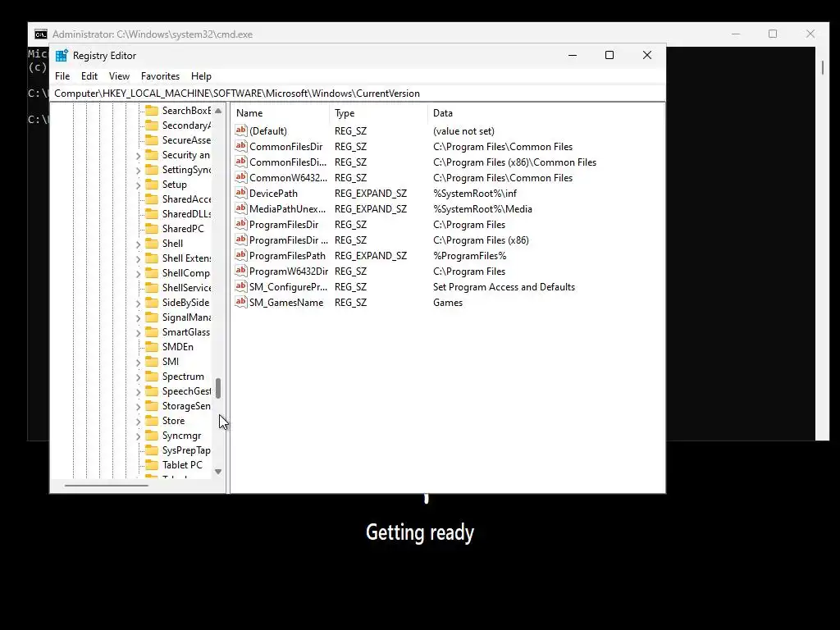Expand the Store key arrow
The height and width of the screenshot is (630, 840).
click(x=138, y=422)
